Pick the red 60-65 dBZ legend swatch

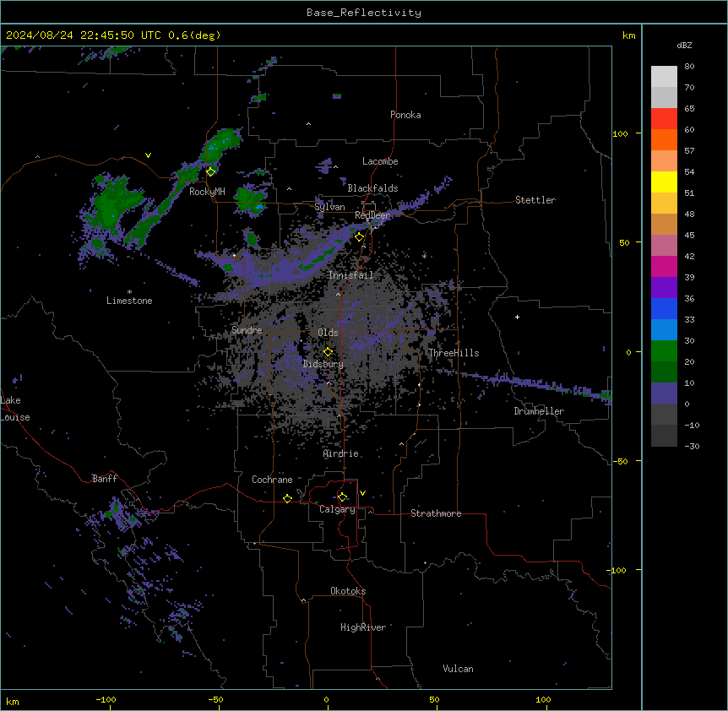[664, 119]
